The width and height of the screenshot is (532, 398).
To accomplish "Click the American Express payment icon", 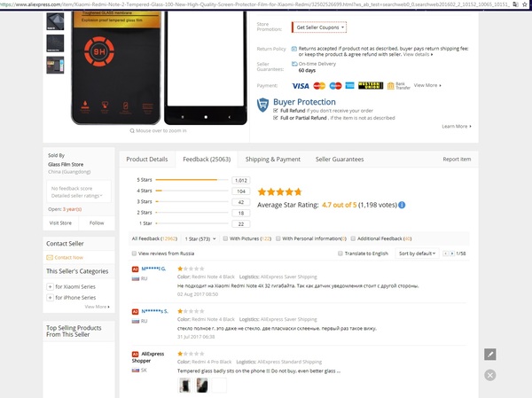I will pos(350,85).
